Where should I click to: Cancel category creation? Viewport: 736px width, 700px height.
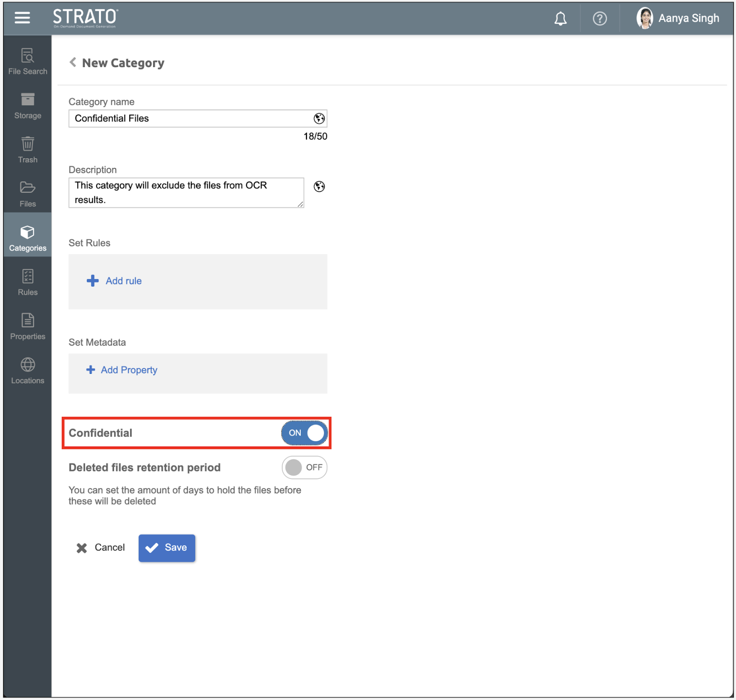[x=101, y=548]
